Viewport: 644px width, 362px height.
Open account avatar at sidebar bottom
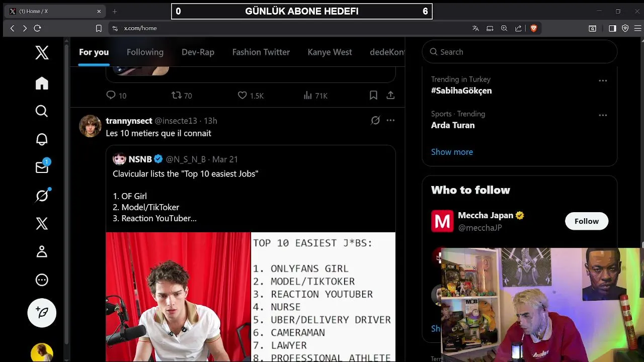tap(42, 352)
